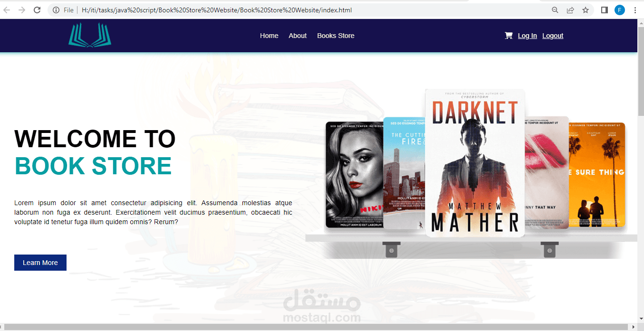644x331 pixels.
Task: Click the horizontal scrollbar thumb
Action: click(x=316, y=327)
